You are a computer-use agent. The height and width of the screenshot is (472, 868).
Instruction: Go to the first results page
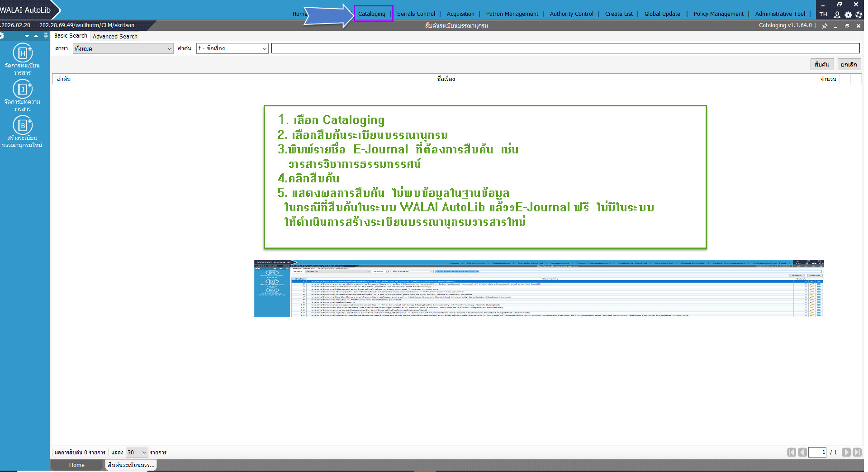(x=792, y=452)
